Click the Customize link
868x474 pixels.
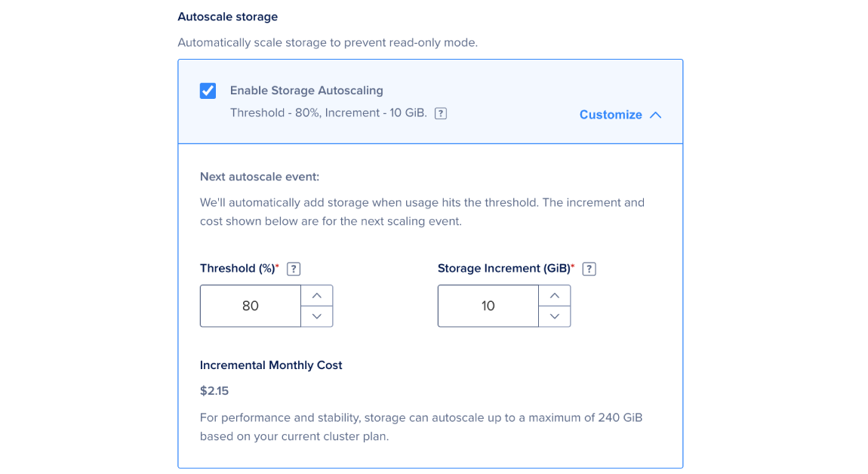point(611,115)
